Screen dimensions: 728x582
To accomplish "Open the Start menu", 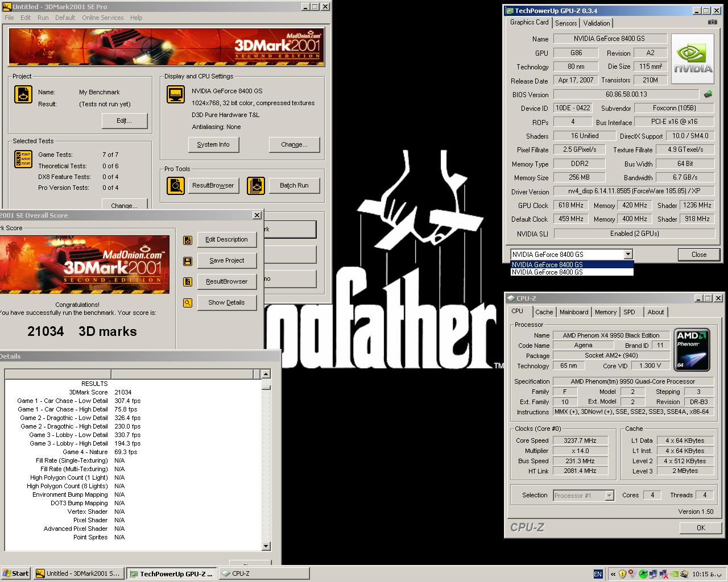I will click(x=16, y=573).
